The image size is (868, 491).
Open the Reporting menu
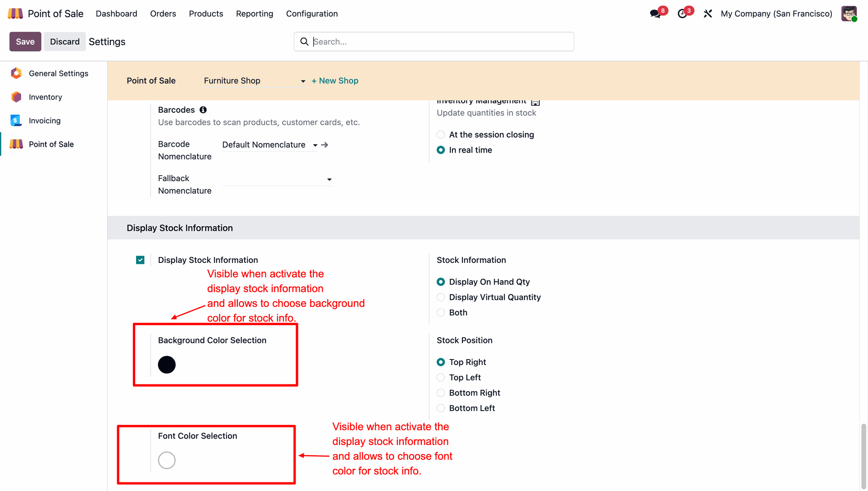(255, 14)
